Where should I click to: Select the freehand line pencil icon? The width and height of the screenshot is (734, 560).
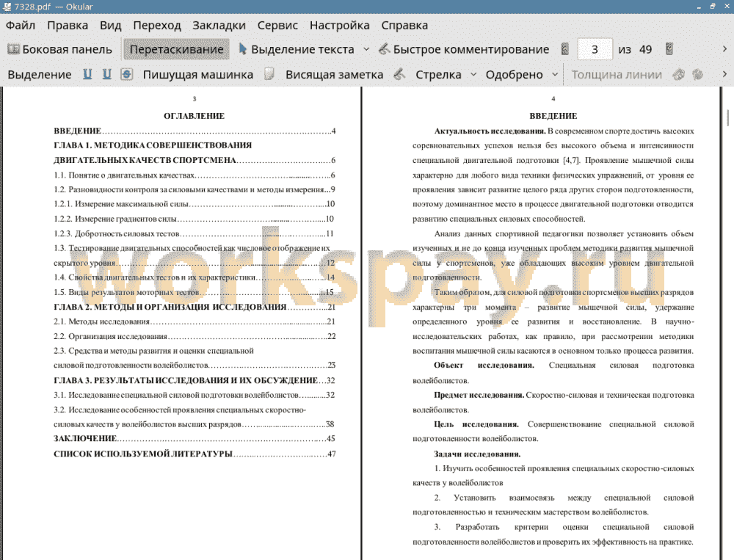coord(399,74)
